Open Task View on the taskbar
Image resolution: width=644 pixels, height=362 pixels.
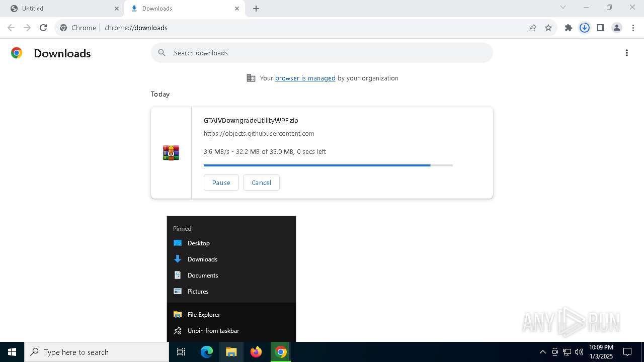[x=181, y=352]
